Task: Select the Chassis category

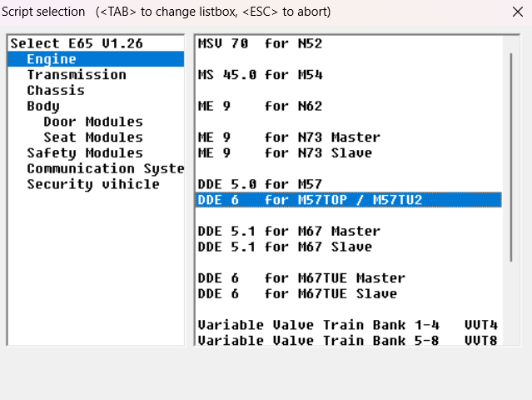Action: (x=96, y=90)
